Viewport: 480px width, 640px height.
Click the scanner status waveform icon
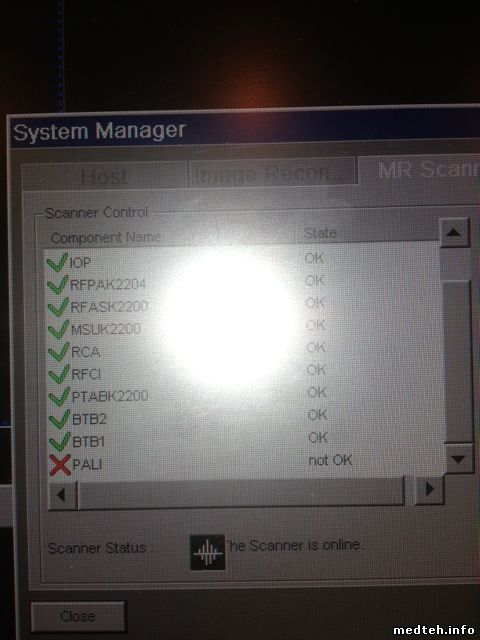208,552
